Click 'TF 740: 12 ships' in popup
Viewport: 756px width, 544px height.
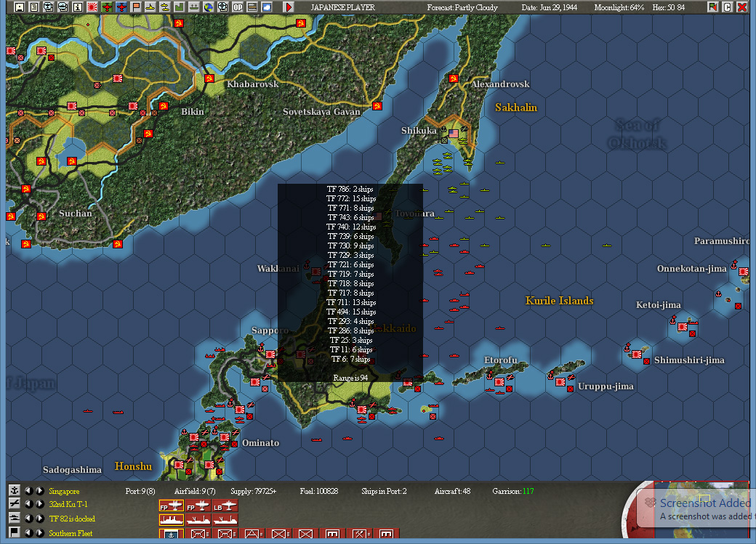click(x=351, y=227)
